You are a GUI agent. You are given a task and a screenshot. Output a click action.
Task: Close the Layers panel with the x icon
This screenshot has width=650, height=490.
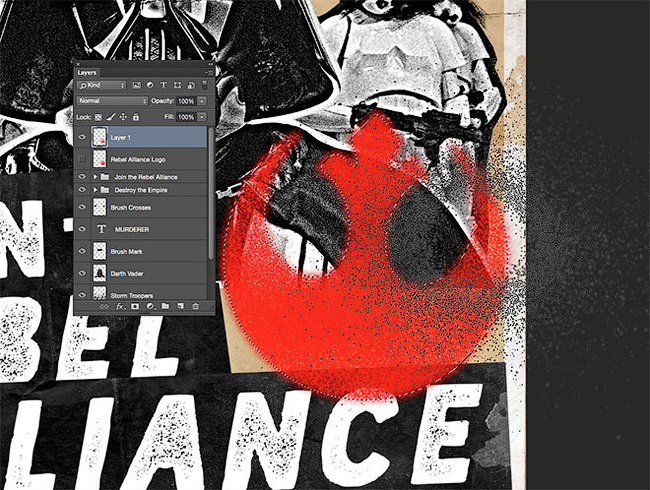coord(78,64)
